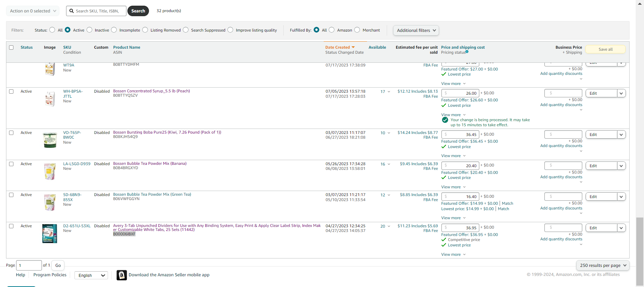Click the Go button next to page number
This screenshot has width=644, height=287.
[x=58, y=266]
